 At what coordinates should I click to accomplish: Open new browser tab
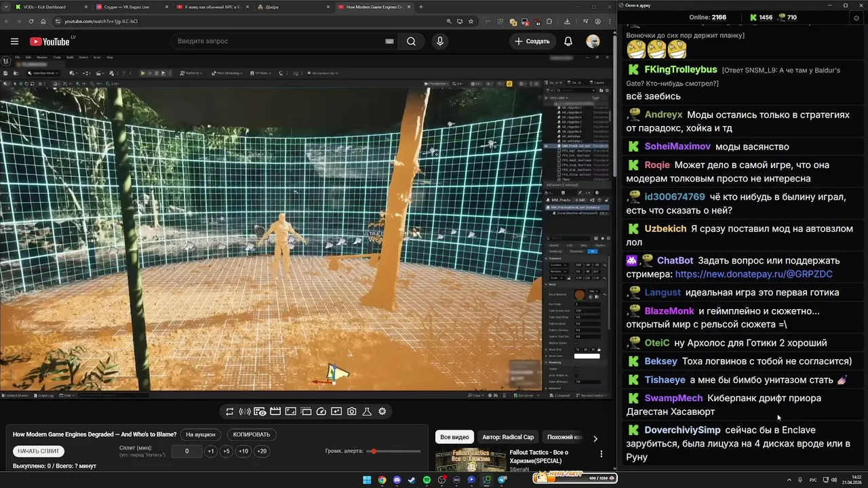point(421,7)
